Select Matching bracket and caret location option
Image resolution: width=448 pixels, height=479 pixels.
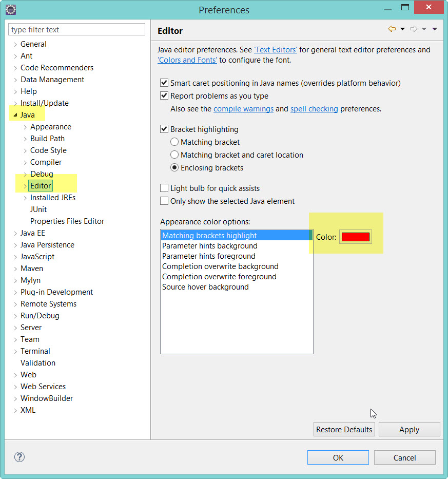coord(174,155)
